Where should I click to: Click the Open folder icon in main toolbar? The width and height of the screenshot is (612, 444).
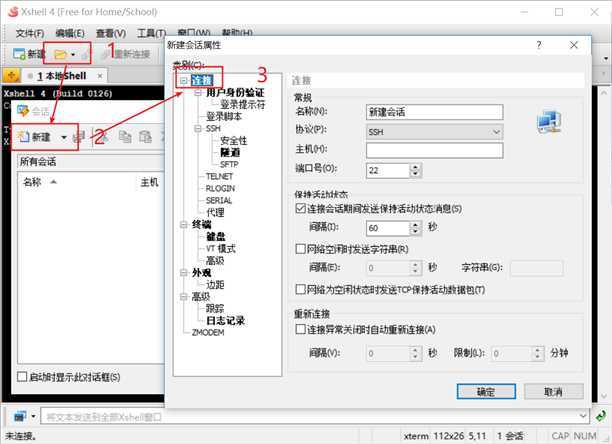click(x=60, y=54)
